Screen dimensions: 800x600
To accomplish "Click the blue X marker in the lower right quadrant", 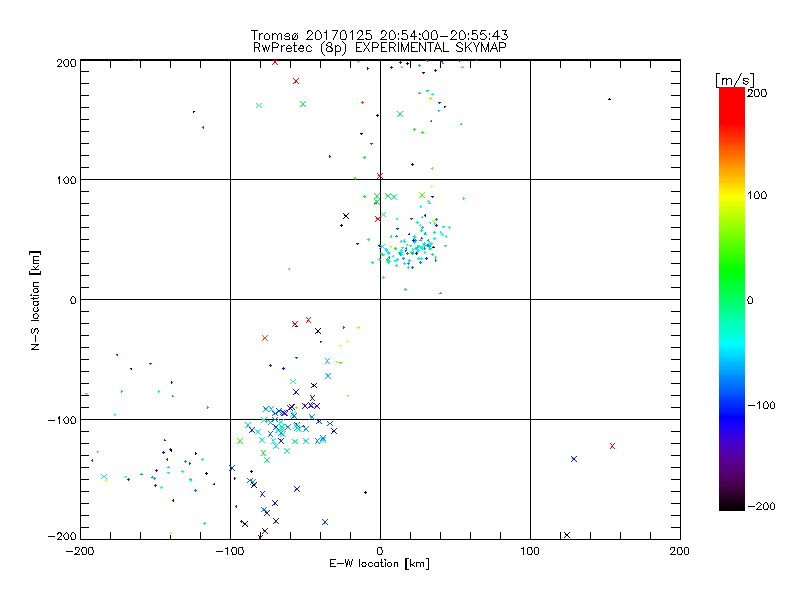I will 573,459.
